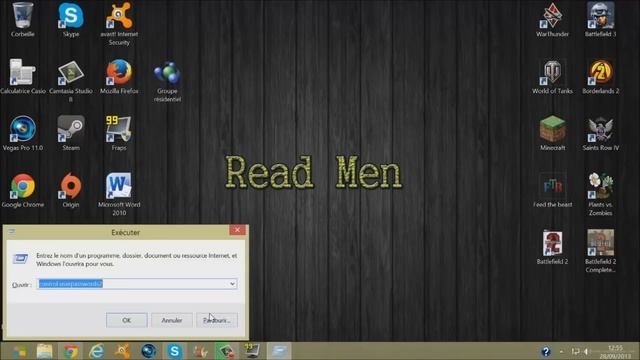Click the help question mark tray icon

pos(546,351)
